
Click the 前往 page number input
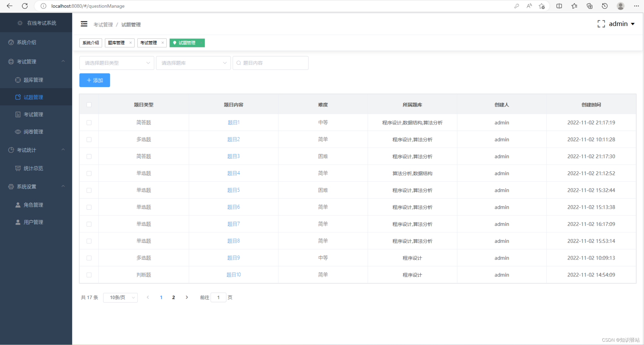(218, 297)
